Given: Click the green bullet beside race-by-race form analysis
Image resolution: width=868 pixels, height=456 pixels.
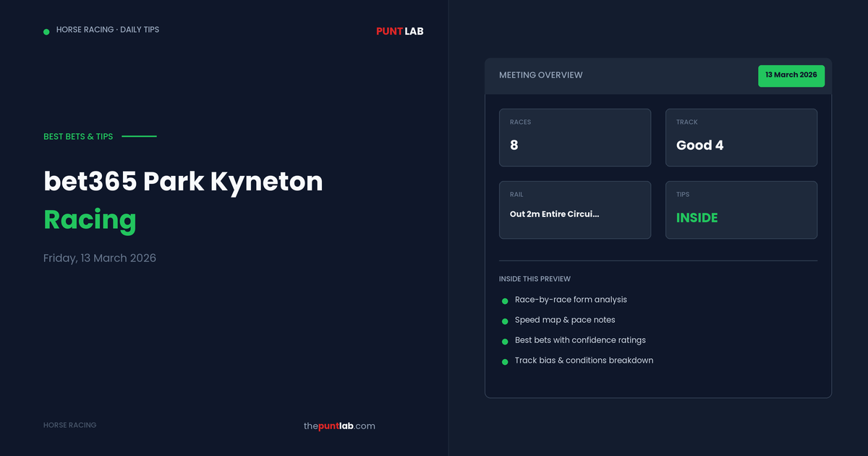Looking at the screenshot, I should point(504,300).
